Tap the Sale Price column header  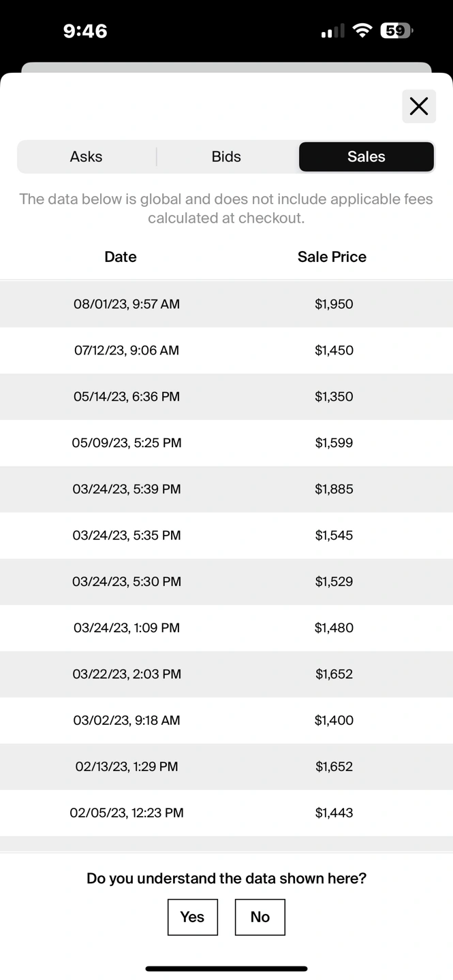[332, 257]
